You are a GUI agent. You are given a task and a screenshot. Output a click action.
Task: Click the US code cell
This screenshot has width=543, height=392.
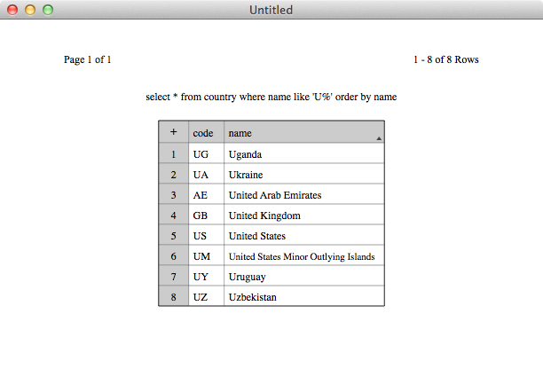pyautogui.click(x=207, y=236)
